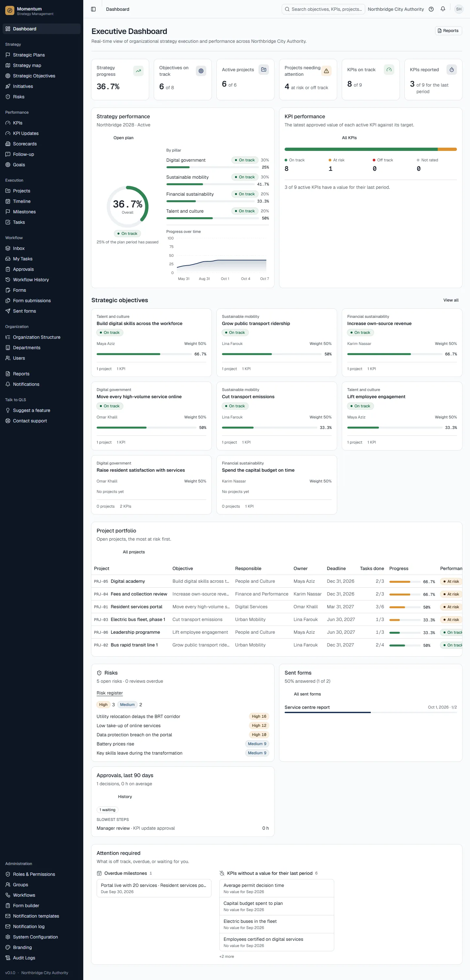
Task: Click the Overdue milestones calendar icon
Action: click(x=99, y=873)
